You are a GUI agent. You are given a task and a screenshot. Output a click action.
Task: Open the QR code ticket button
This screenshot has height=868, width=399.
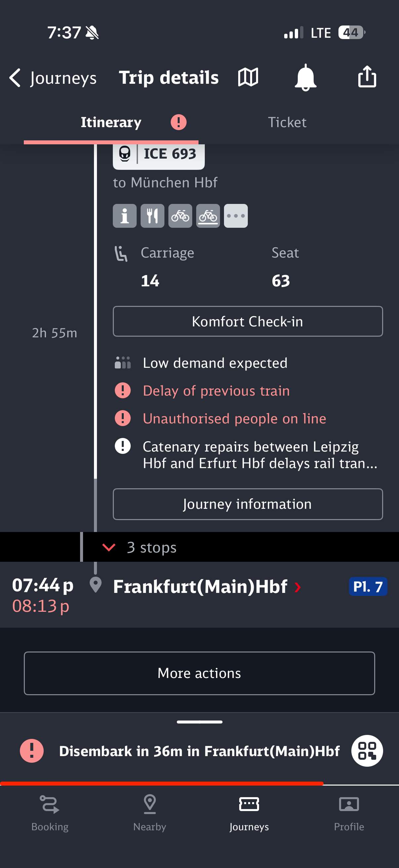tap(367, 751)
